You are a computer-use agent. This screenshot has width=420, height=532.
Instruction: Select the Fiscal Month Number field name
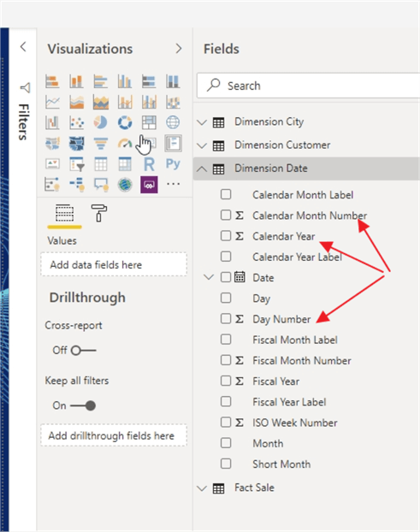point(302,360)
